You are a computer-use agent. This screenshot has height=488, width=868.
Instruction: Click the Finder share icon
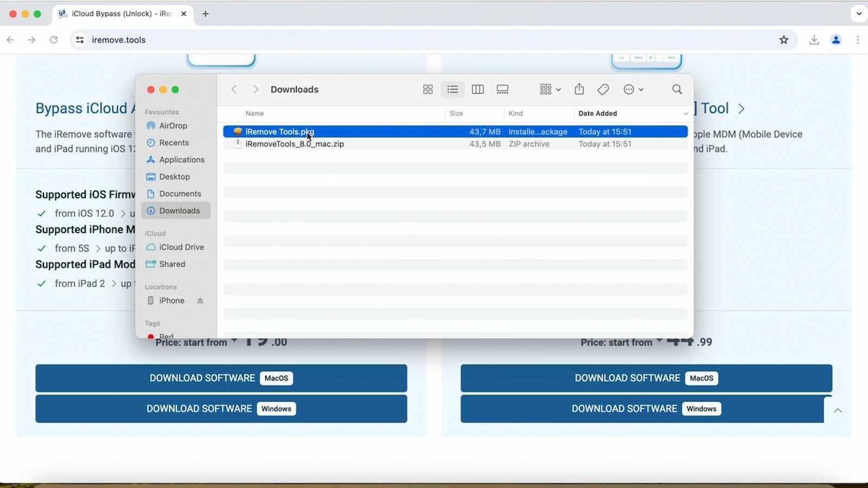tap(579, 89)
